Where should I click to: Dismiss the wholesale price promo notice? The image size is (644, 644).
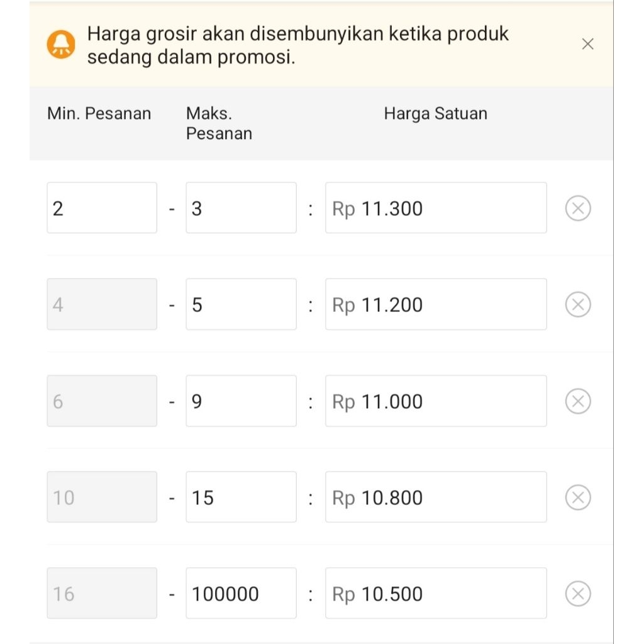587,44
